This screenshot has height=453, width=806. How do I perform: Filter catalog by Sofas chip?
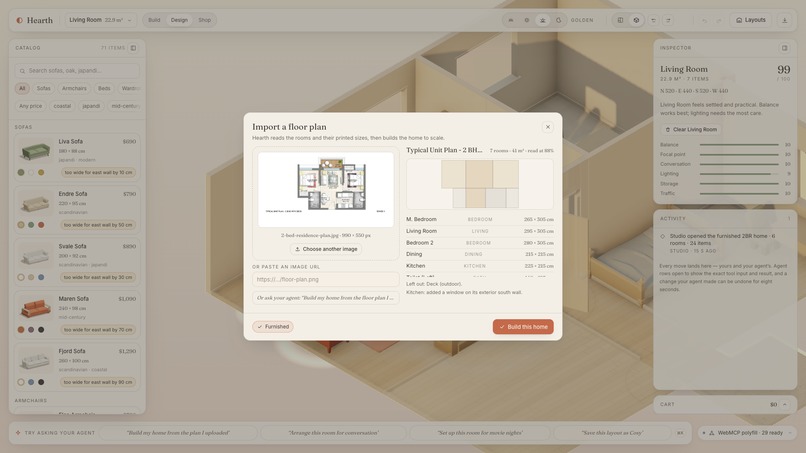44,88
